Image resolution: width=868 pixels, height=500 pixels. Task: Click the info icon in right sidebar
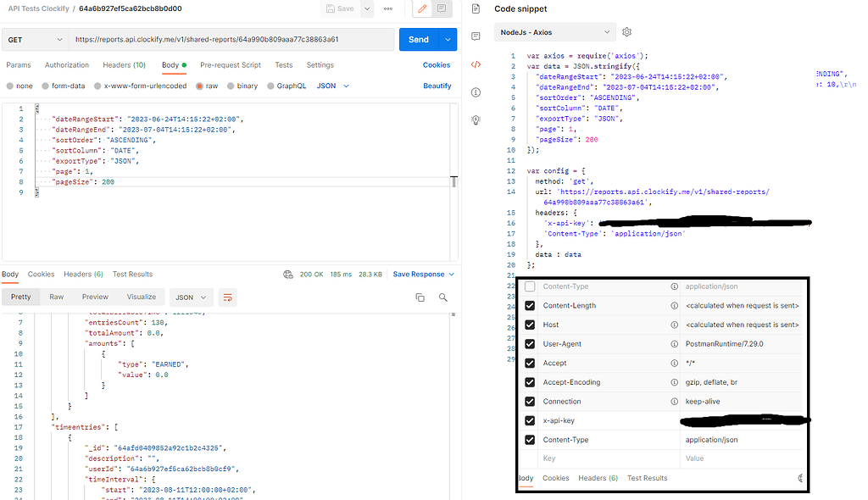(x=476, y=92)
